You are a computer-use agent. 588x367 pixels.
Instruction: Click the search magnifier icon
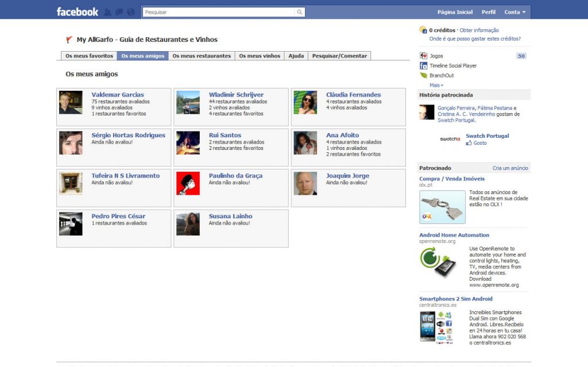click(x=300, y=12)
